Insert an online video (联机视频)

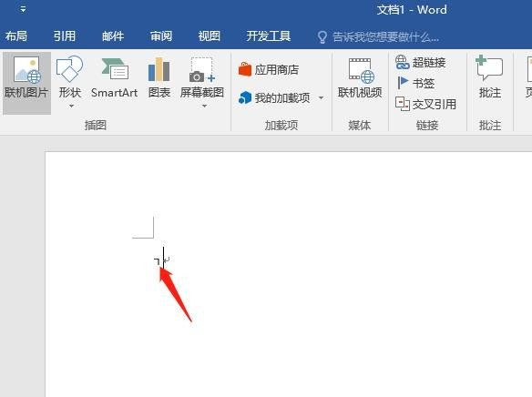[x=360, y=78]
